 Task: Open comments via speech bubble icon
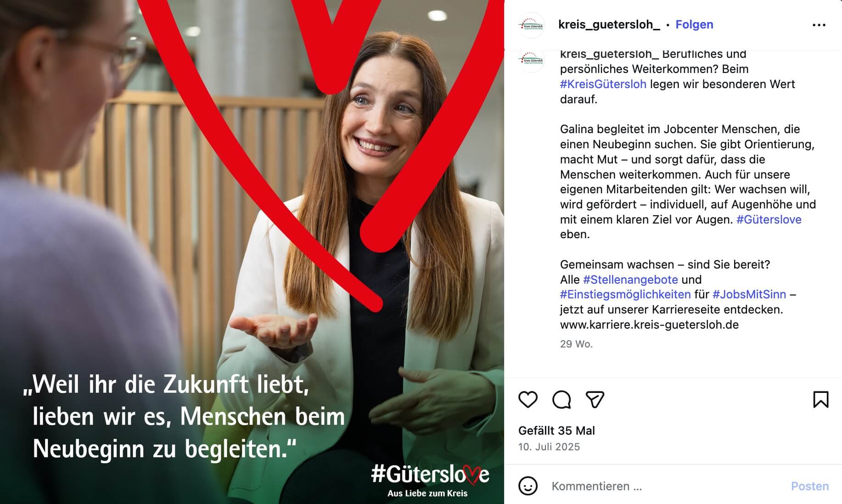[x=561, y=399]
